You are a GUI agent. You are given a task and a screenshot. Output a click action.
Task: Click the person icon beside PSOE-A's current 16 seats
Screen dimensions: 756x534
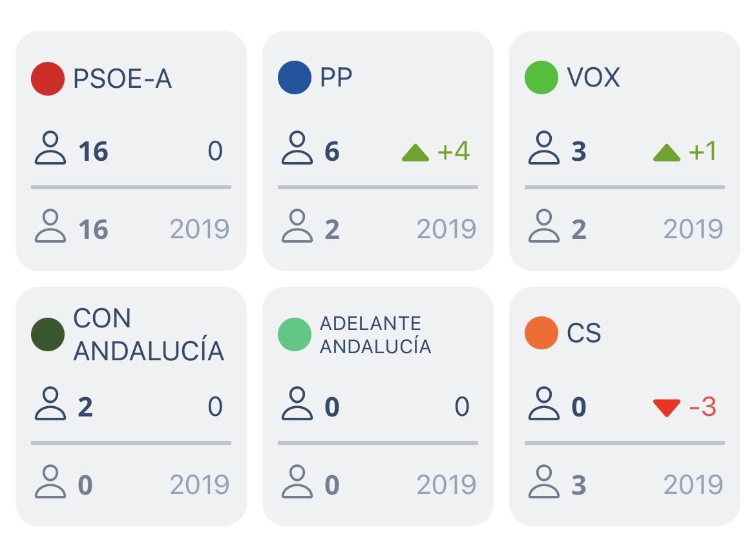(50, 149)
